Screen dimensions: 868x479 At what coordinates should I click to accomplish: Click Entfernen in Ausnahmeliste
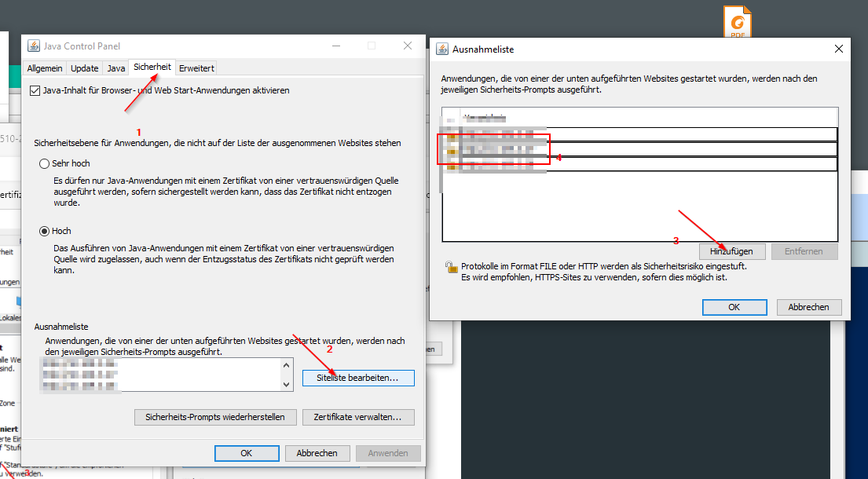coord(804,251)
